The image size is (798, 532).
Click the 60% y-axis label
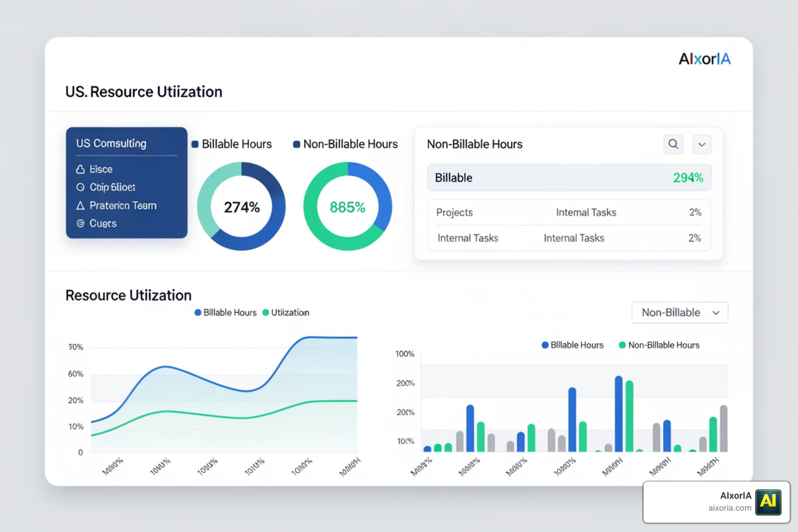pos(76,374)
